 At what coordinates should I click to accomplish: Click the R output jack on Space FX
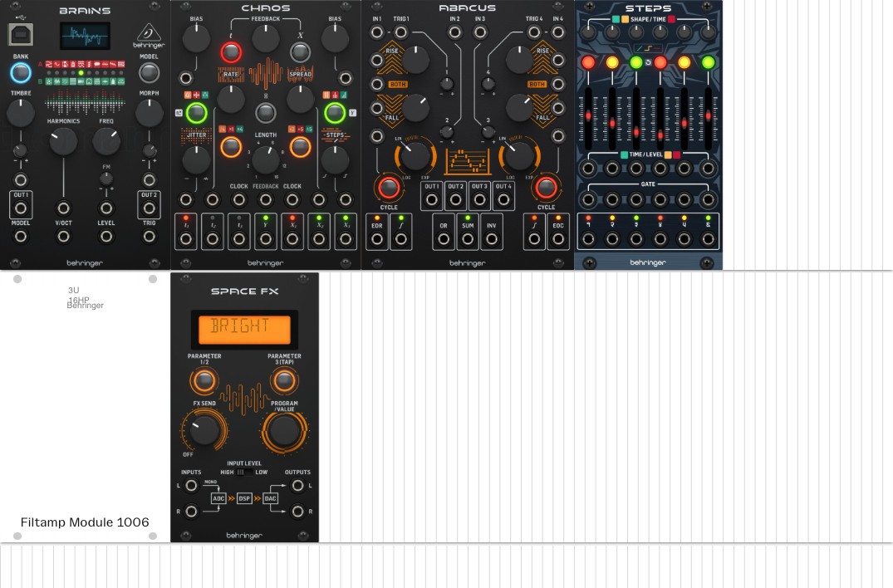[x=297, y=511]
